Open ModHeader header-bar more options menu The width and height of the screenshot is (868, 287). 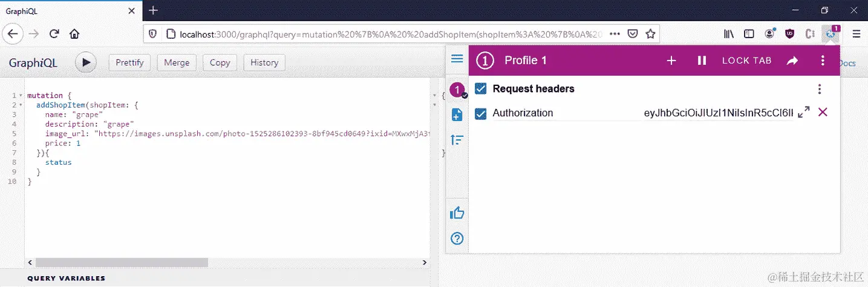point(823,61)
